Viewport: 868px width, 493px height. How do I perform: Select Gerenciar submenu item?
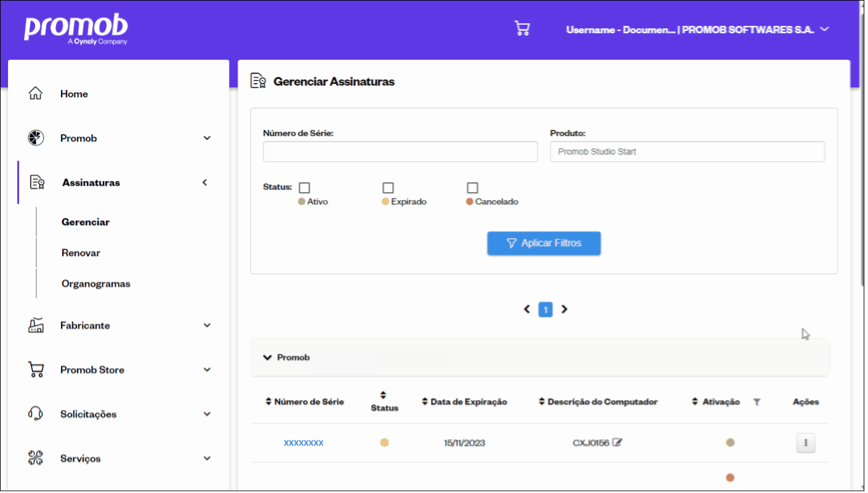point(86,222)
